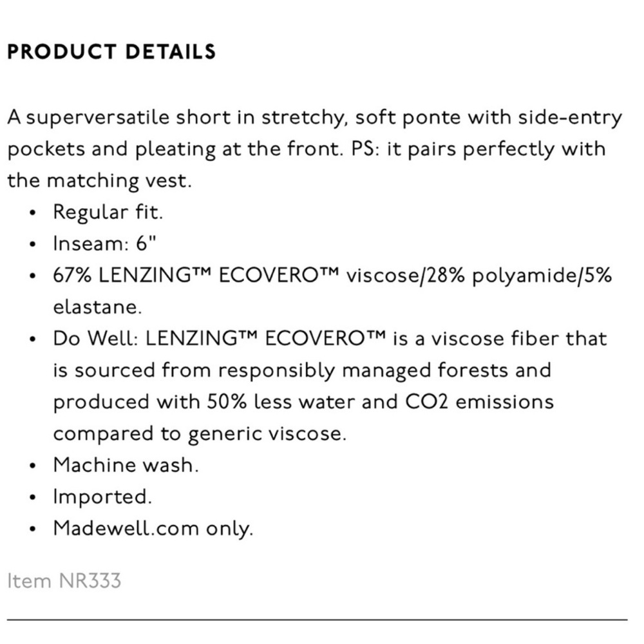Click the PRODUCT DETAILS heading
Screen dimensions: 644x644
[x=111, y=52]
